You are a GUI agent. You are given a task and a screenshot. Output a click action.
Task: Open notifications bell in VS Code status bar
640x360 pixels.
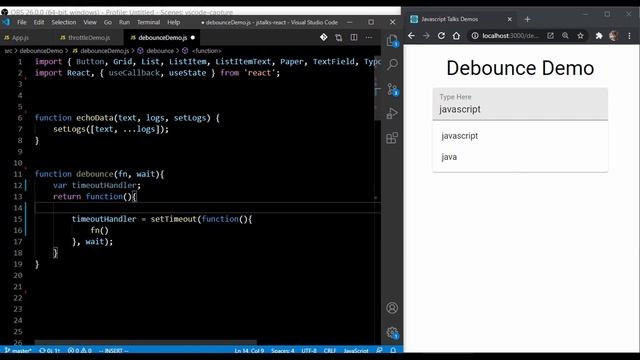point(393,351)
